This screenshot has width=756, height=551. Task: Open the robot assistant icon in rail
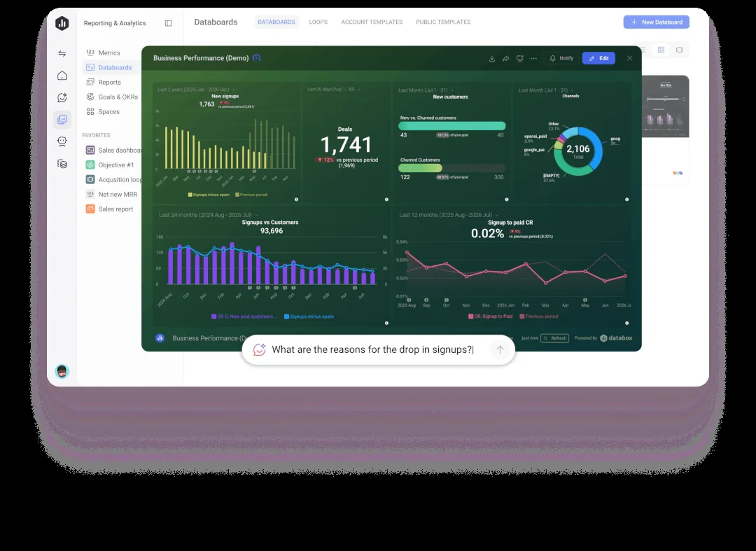tap(62, 141)
